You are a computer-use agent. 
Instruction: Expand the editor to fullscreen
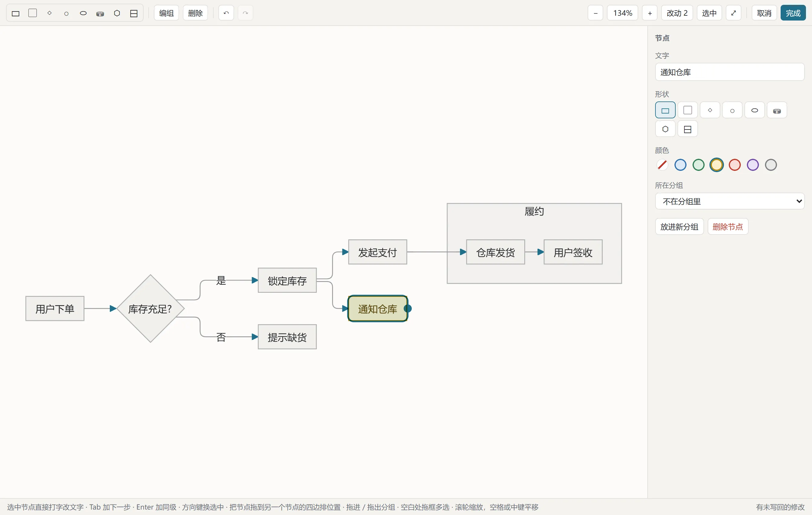734,13
